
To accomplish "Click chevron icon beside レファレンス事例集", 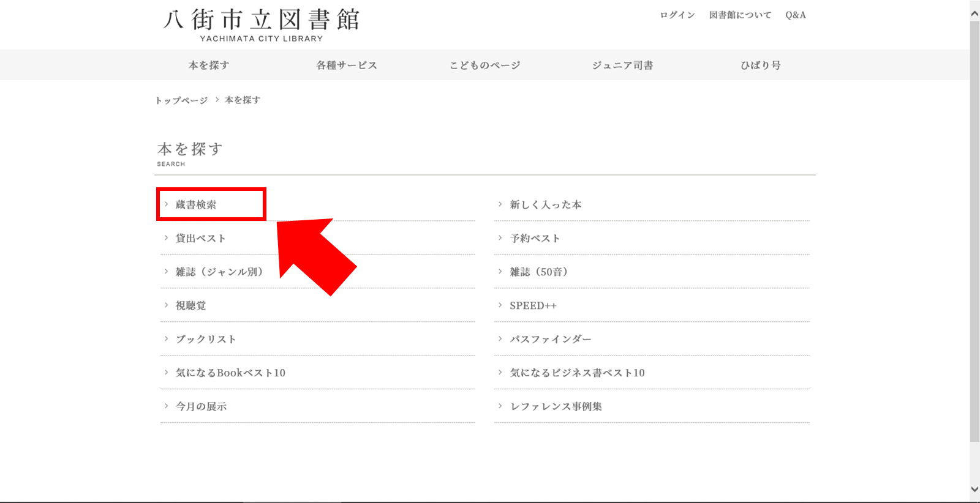I will pos(500,406).
